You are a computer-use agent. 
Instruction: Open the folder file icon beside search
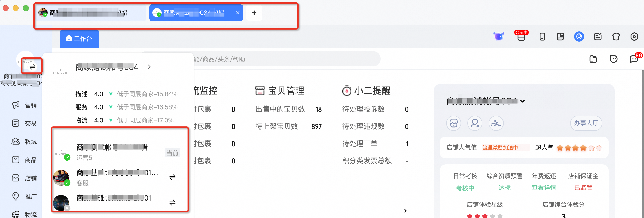(593, 59)
